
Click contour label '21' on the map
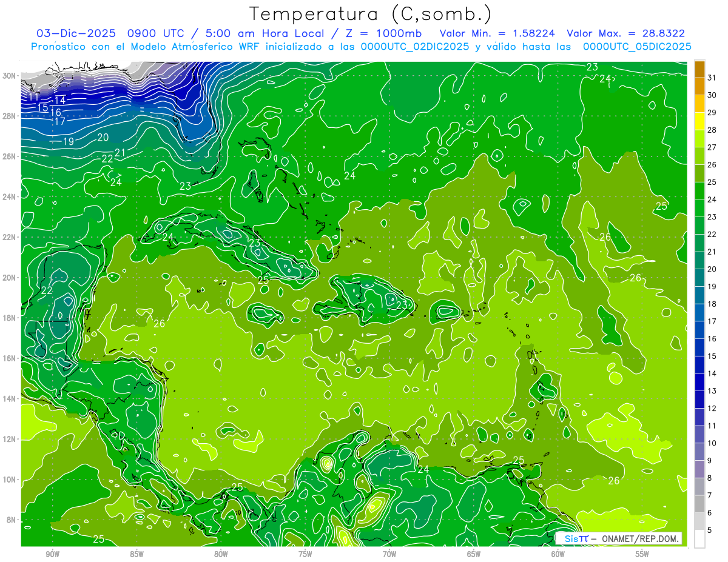coord(120,153)
